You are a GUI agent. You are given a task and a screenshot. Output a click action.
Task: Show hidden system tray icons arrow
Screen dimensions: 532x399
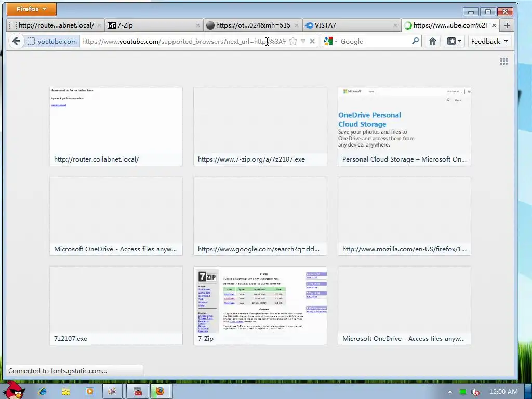(x=450, y=392)
